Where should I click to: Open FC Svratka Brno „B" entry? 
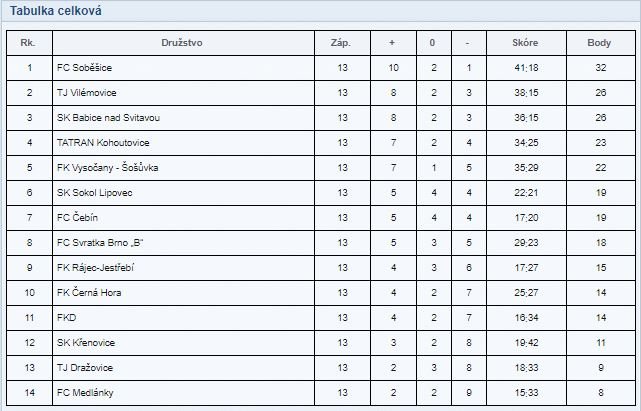click(100, 242)
